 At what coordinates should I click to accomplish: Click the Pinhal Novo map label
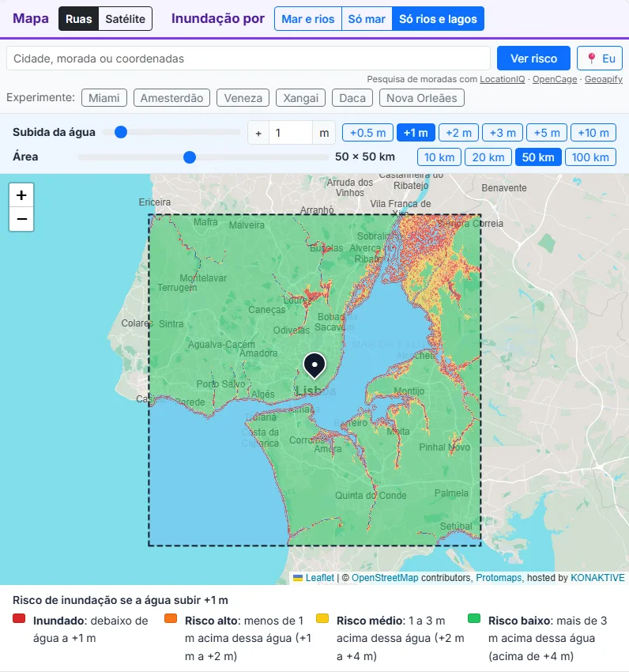pos(444,447)
